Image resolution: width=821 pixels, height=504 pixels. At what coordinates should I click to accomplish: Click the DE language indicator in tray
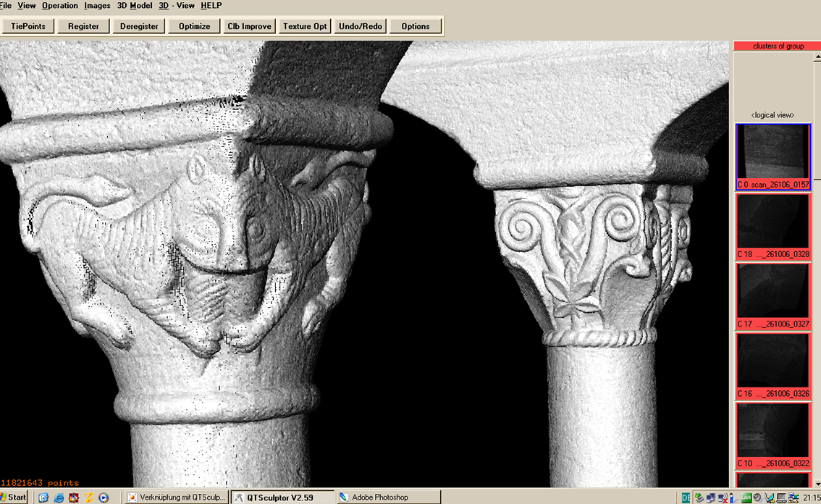point(686,497)
